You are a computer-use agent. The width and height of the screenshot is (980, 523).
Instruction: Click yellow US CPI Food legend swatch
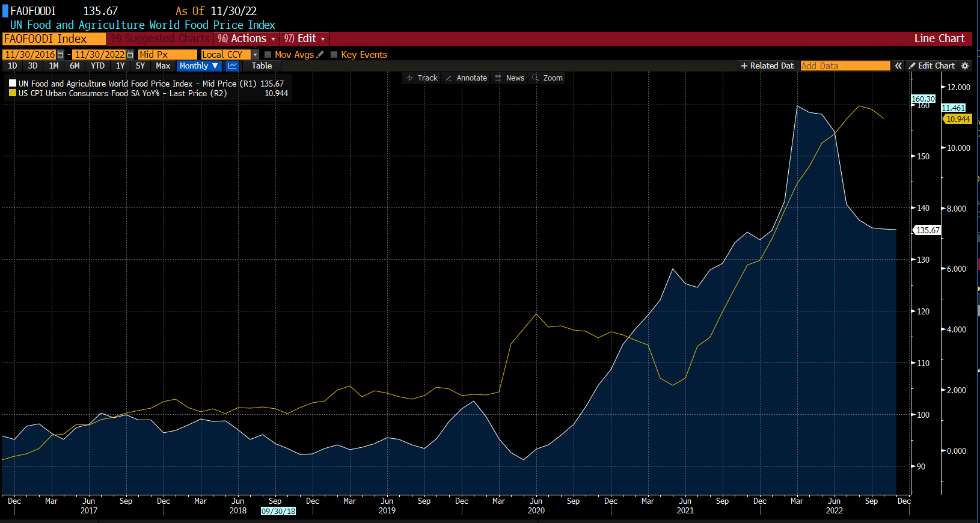tap(13, 93)
